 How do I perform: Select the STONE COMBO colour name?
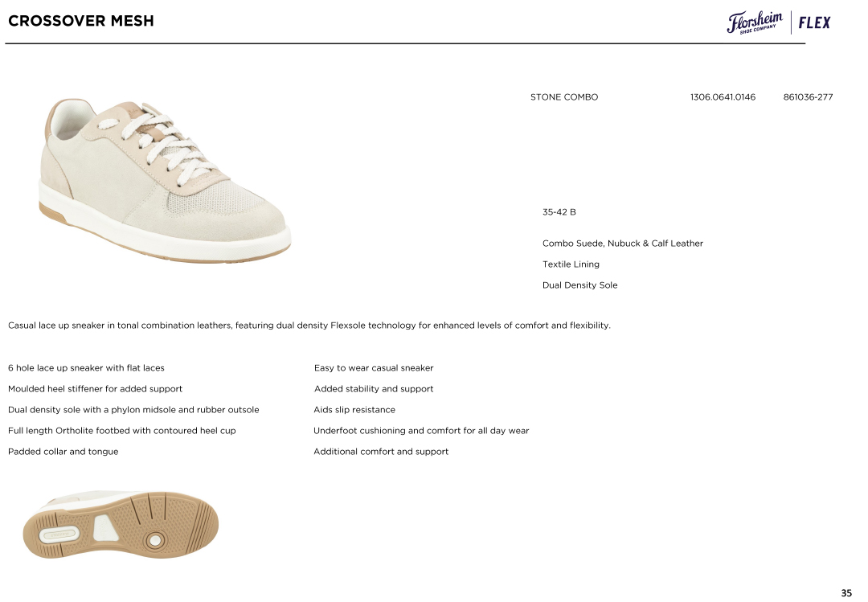(563, 97)
